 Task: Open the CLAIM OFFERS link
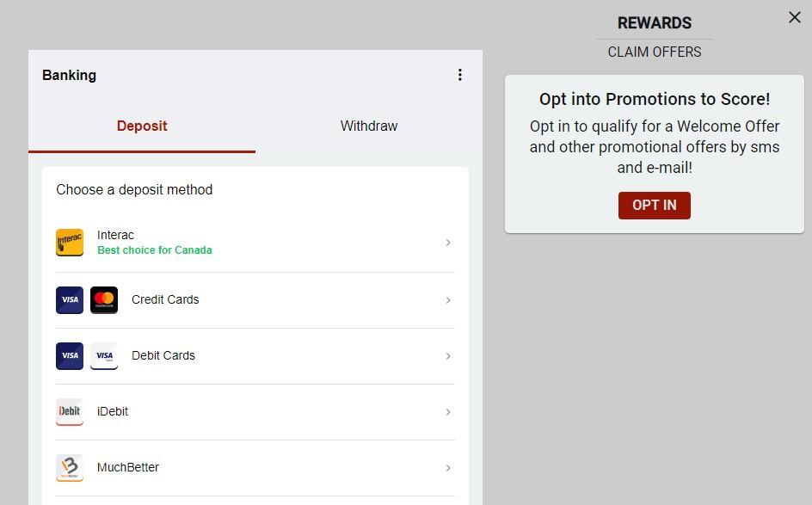655,52
